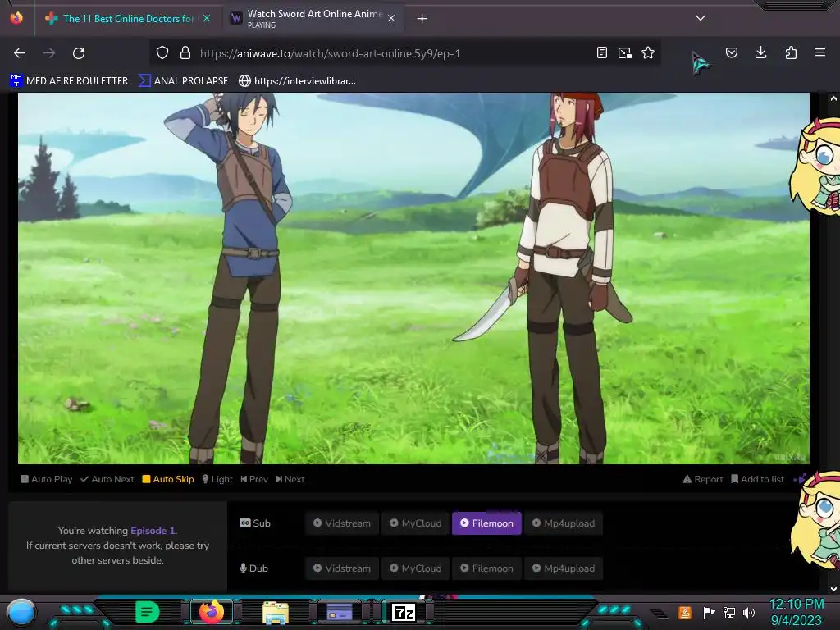
Task: Show site security padlock info
Action: point(185,53)
